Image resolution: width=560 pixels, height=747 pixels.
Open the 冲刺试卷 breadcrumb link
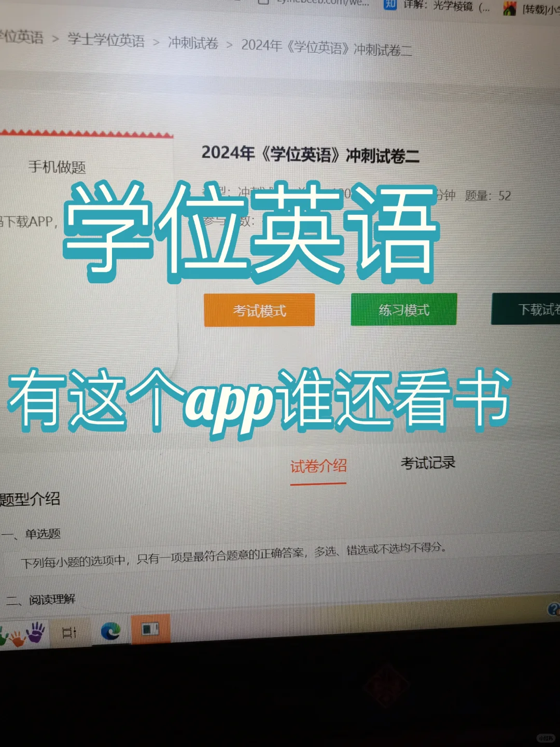[192, 45]
